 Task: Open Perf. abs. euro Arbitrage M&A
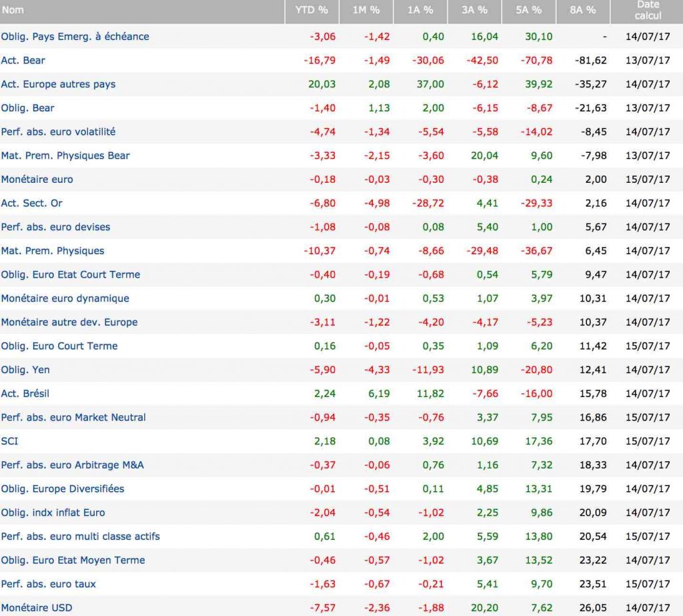72,465
